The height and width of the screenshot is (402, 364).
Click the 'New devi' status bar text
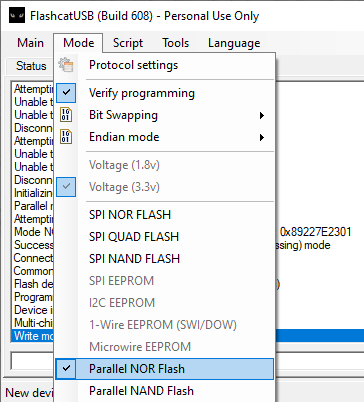pos(29,393)
